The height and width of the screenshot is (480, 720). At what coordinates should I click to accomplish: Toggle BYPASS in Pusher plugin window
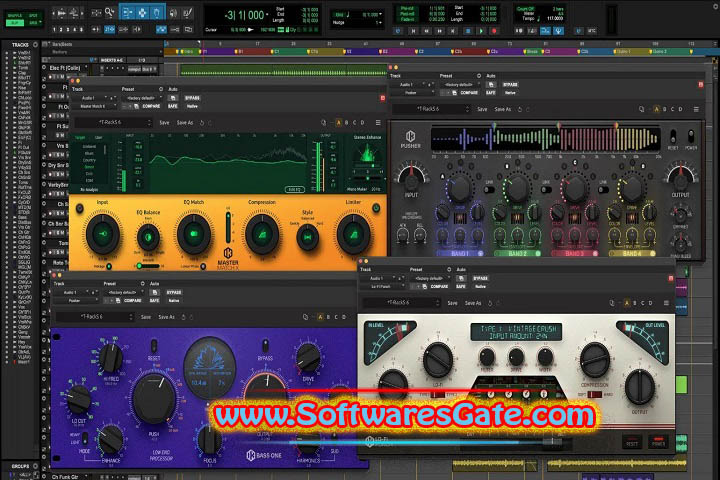pos(510,85)
